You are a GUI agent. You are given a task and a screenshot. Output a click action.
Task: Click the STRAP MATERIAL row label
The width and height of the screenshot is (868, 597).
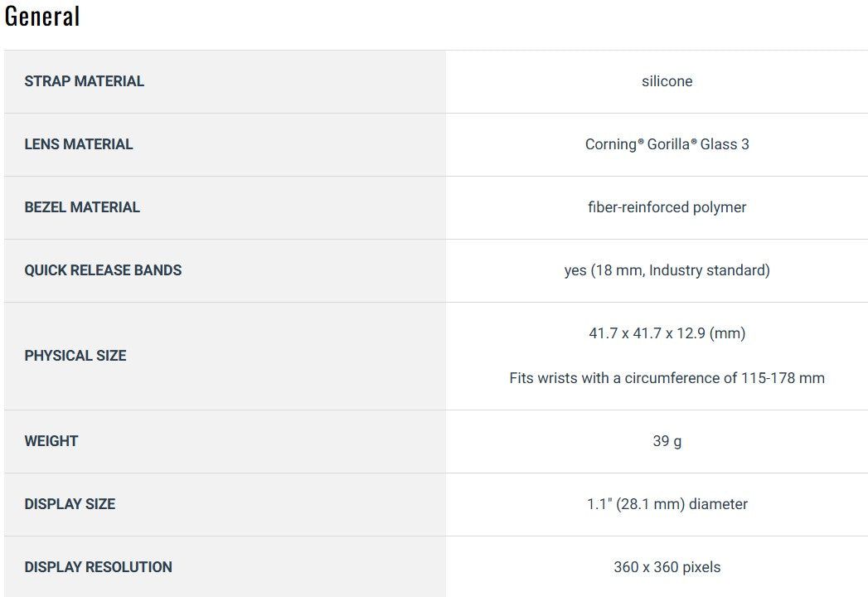84,81
